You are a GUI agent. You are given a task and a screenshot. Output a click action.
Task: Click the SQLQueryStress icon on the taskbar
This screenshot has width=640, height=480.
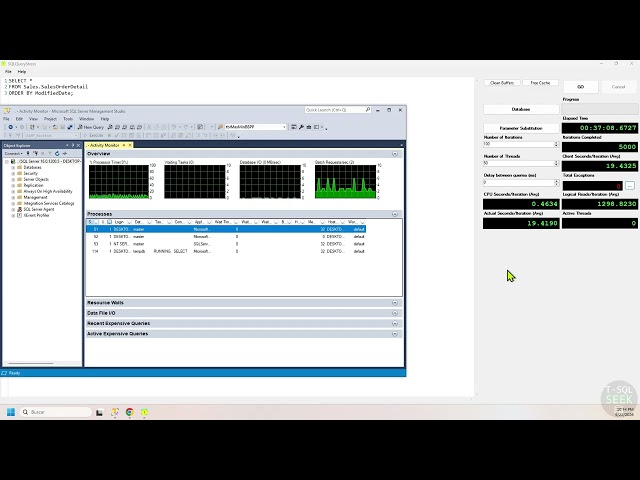tap(144, 412)
